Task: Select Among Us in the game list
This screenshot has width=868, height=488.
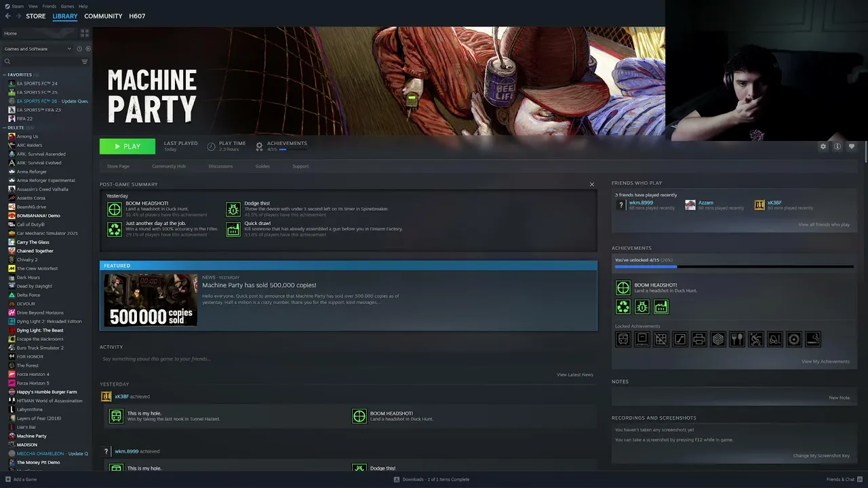Action: point(27,136)
